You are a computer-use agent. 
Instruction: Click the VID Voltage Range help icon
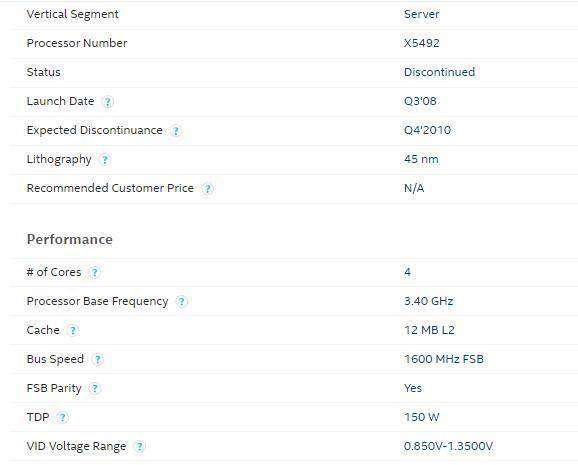(x=139, y=447)
